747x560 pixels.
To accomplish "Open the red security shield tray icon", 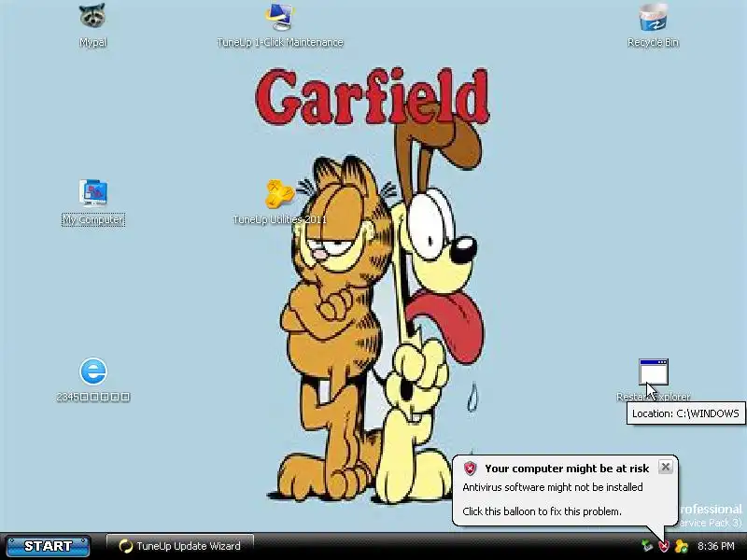I will click(x=664, y=546).
